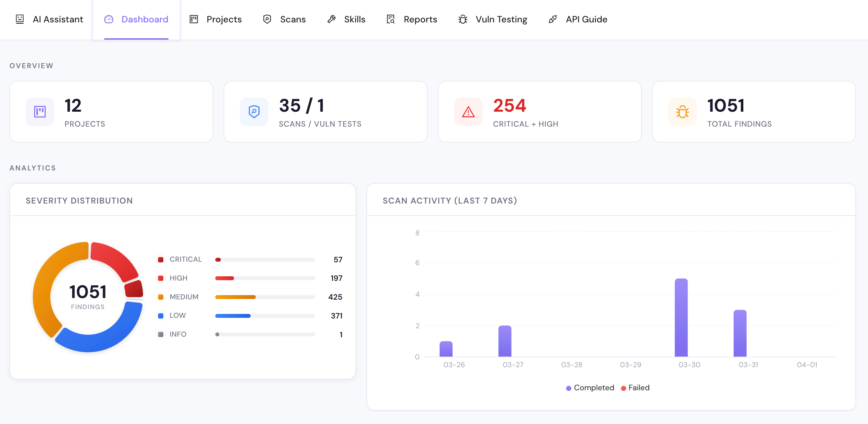Click the LOW blue color swatch
868x424 pixels.
click(x=161, y=316)
